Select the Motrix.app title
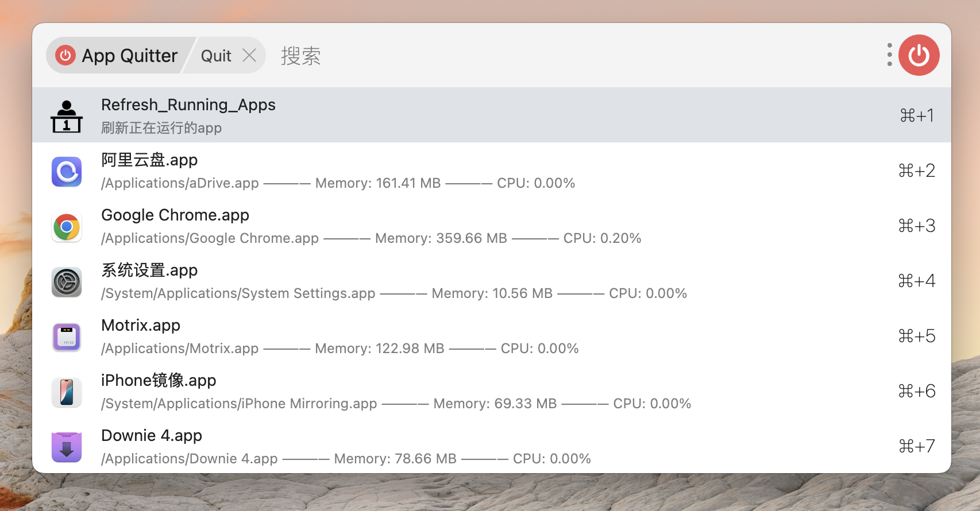Image resolution: width=980 pixels, height=511 pixels. click(x=141, y=326)
